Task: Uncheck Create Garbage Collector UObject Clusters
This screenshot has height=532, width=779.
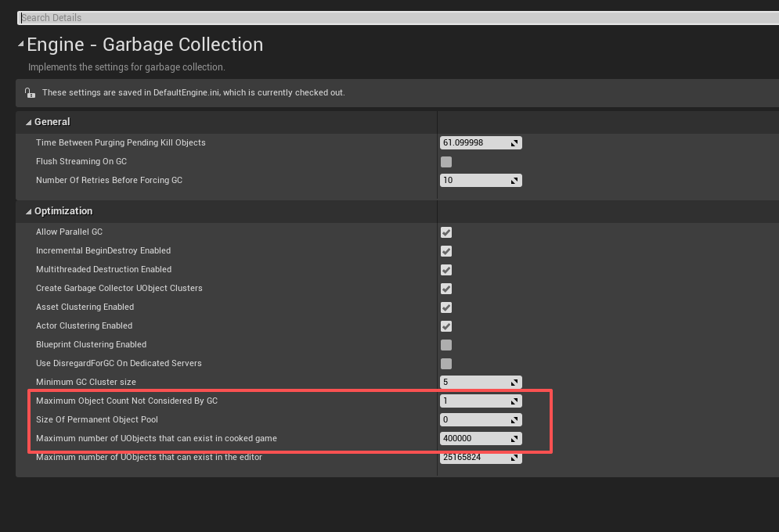Action: click(446, 289)
